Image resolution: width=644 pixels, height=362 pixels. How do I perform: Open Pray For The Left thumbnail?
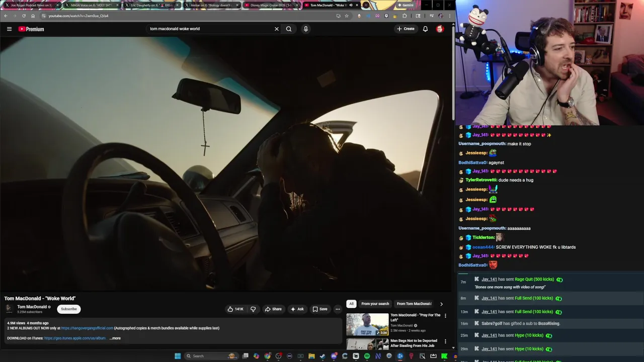pyautogui.click(x=367, y=324)
